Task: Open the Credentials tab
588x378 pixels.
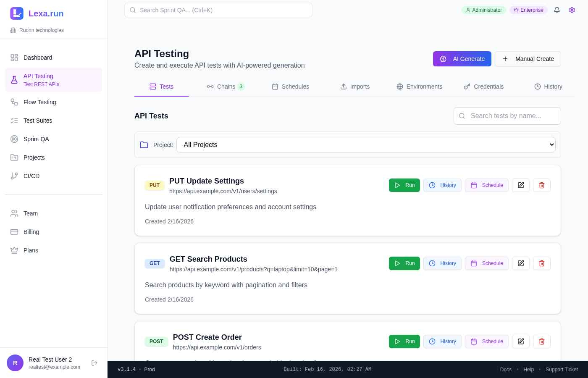Action: click(484, 87)
